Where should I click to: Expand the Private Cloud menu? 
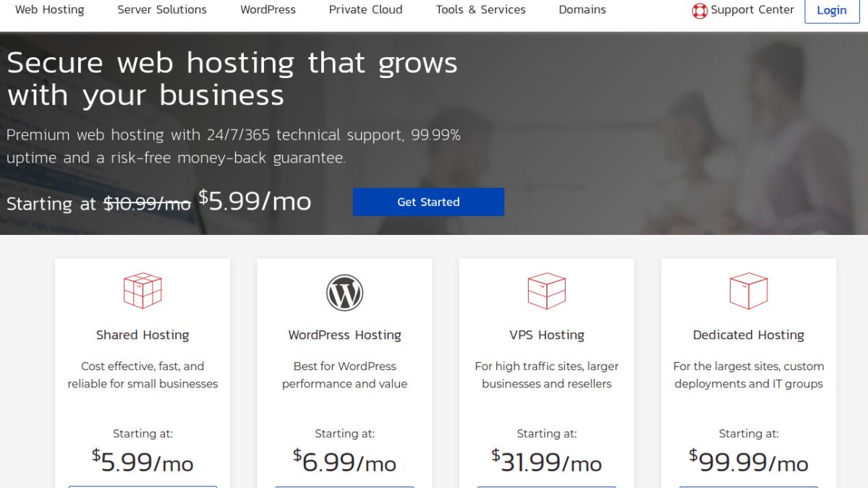coord(365,10)
